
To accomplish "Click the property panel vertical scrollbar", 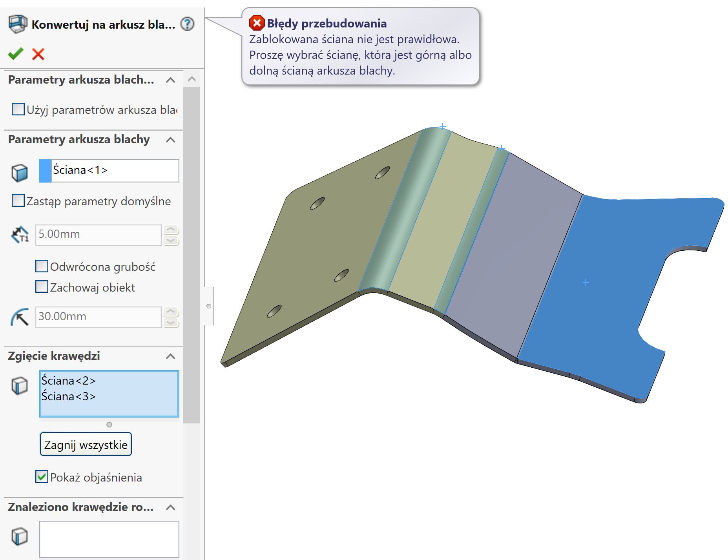I will click(192, 255).
